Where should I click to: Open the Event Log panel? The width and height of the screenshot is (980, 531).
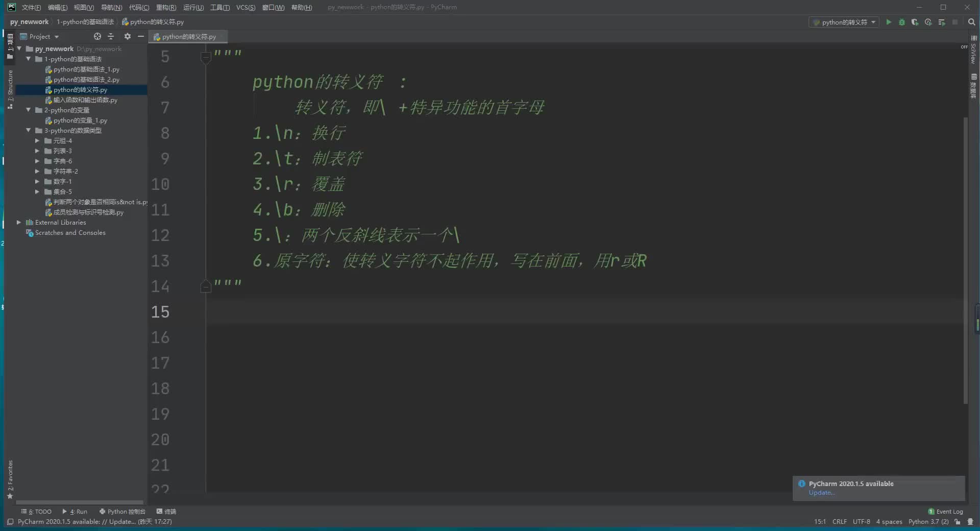coord(945,511)
